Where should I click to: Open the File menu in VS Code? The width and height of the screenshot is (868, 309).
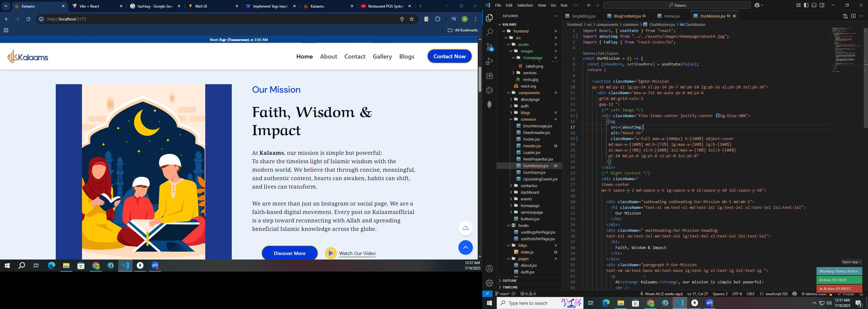tap(498, 5)
